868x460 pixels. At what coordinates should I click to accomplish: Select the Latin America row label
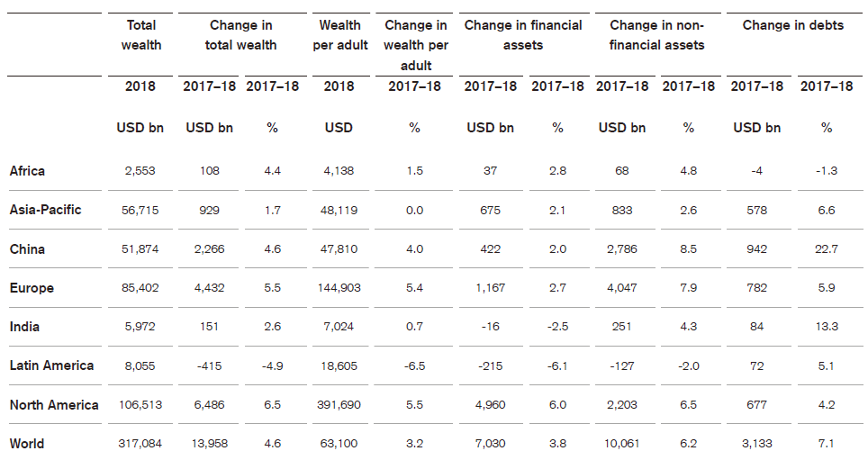click(x=51, y=365)
